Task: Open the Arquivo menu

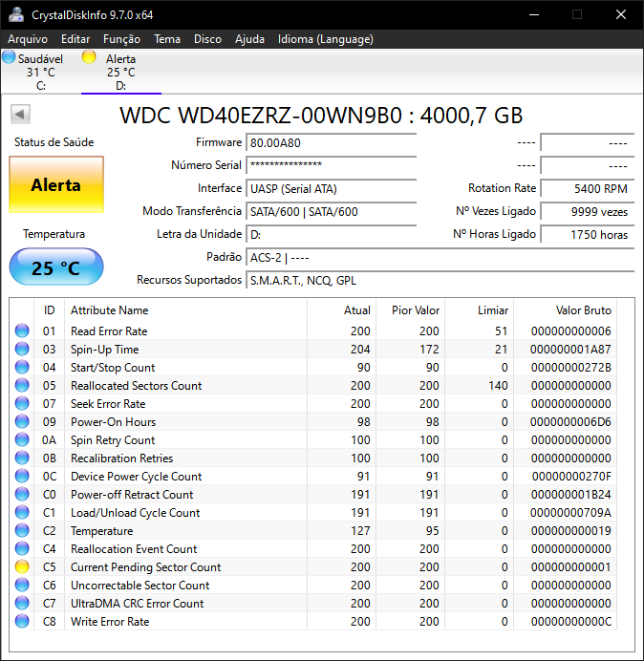Action: tap(28, 39)
